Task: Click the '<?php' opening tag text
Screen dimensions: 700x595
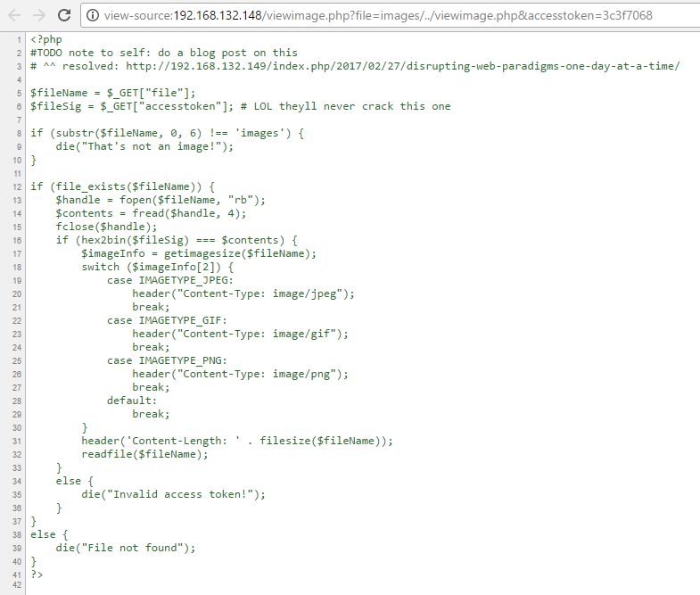Action: click(x=46, y=39)
